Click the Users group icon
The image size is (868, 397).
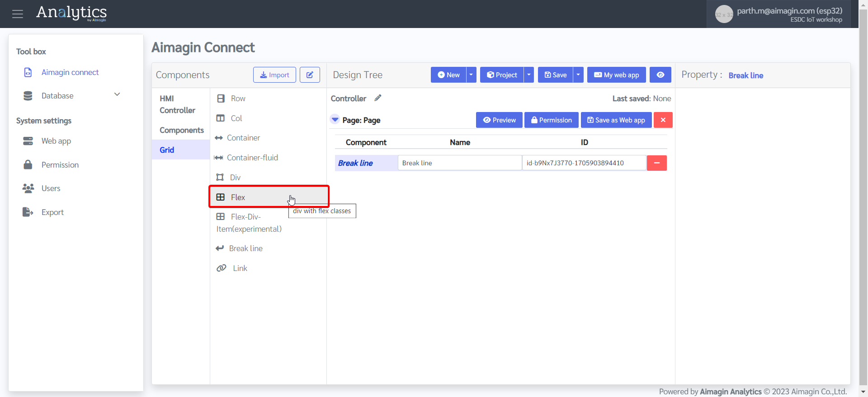tap(28, 188)
